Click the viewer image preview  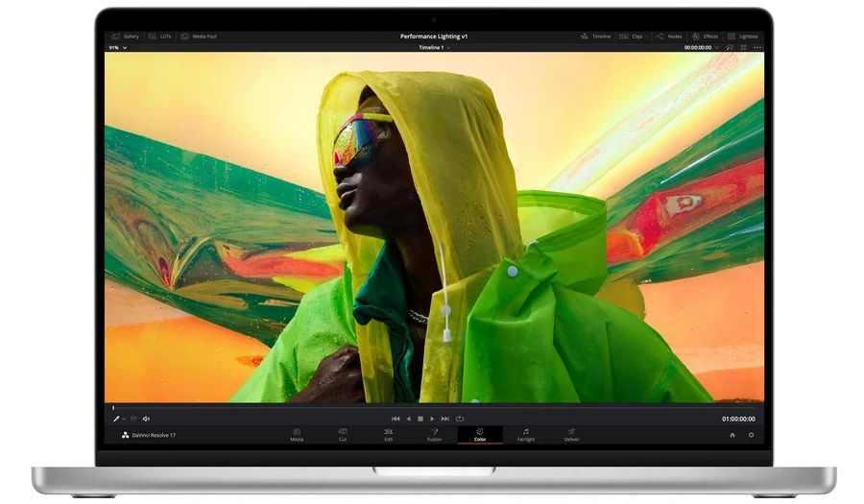tap(434, 228)
